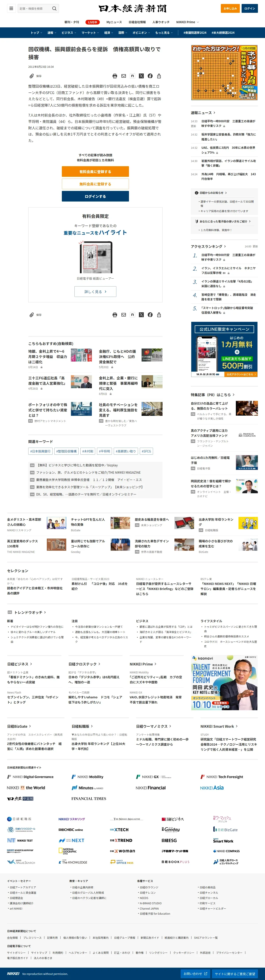This screenshot has width=265, height=980.
Task: Email article using icon above article body
Action: pos(124,76)
